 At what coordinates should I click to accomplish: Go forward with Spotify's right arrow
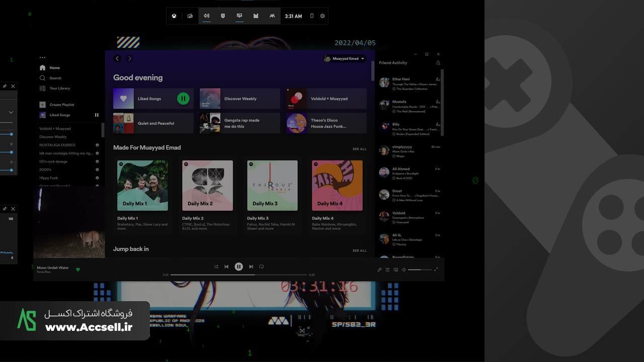(x=129, y=59)
